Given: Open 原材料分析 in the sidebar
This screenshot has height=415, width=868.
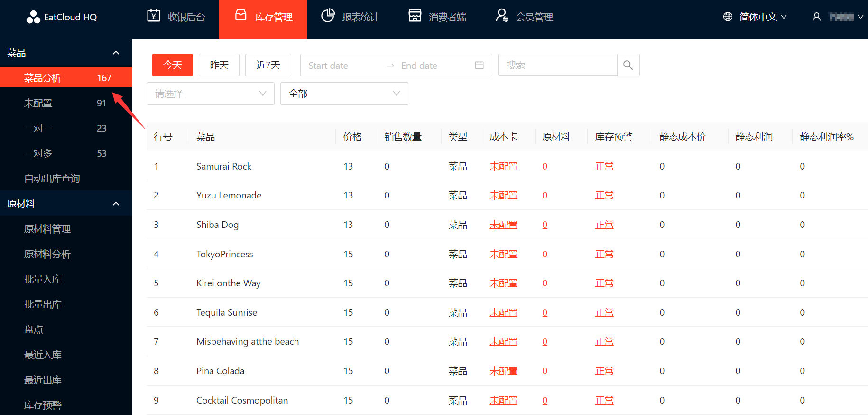Looking at the screenshot, I should pyautogui.click(x=66, y=254).
